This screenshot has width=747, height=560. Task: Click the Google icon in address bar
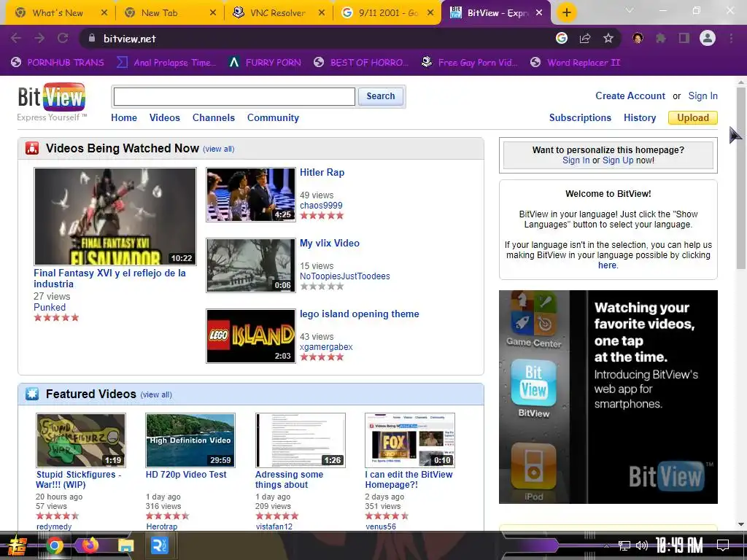point(562,38)
